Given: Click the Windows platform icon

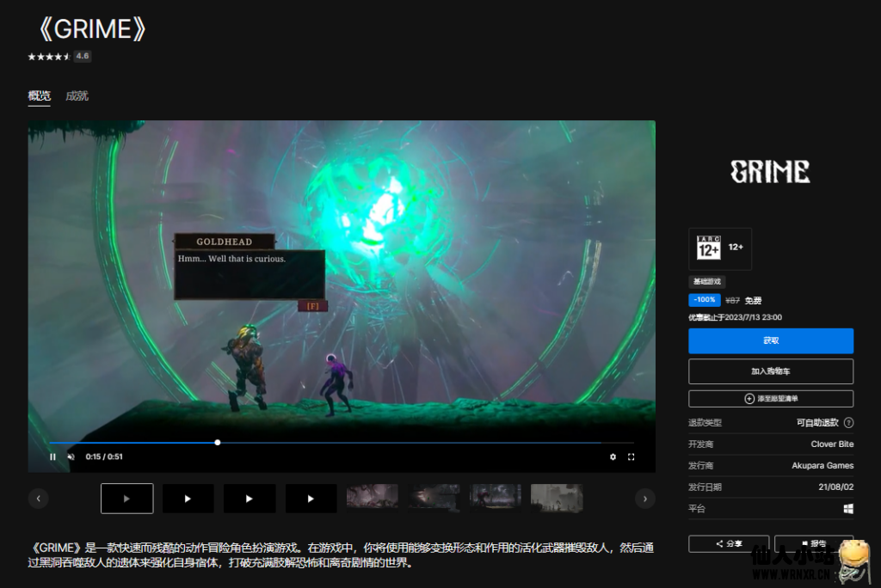Looking at the screenshot, I should click(x=848, y=509).
